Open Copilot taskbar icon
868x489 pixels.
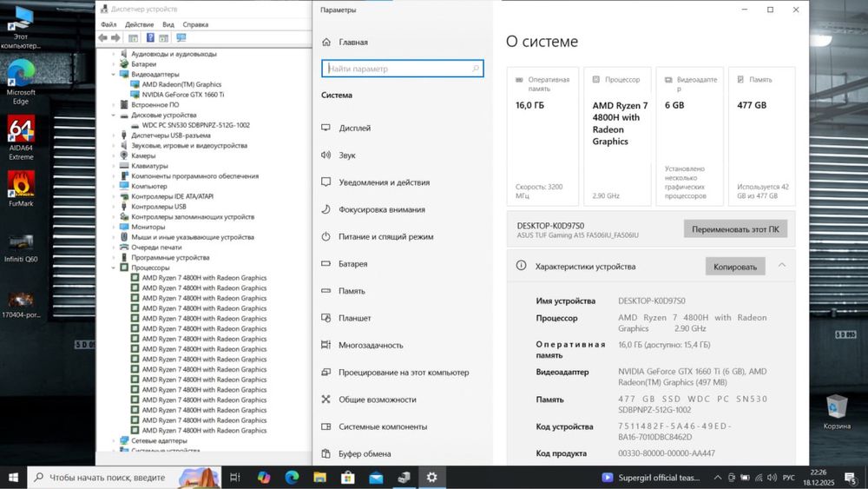(x=264, y=478)
